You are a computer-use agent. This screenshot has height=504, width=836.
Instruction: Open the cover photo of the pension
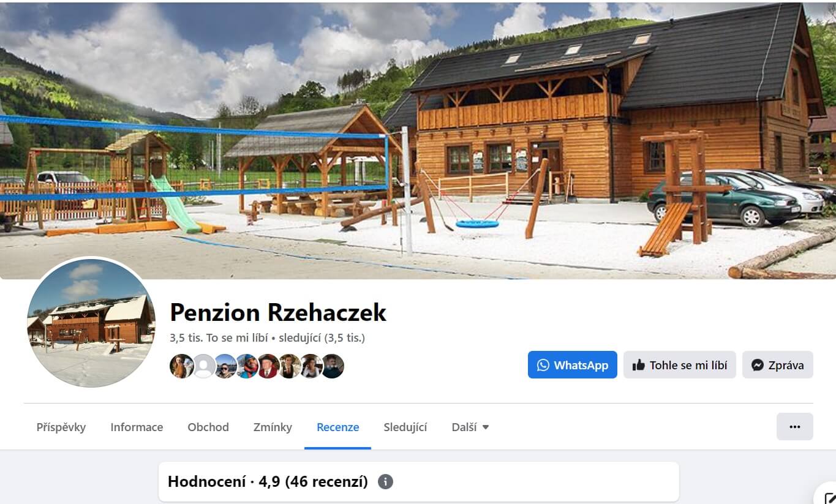(418, 141)
